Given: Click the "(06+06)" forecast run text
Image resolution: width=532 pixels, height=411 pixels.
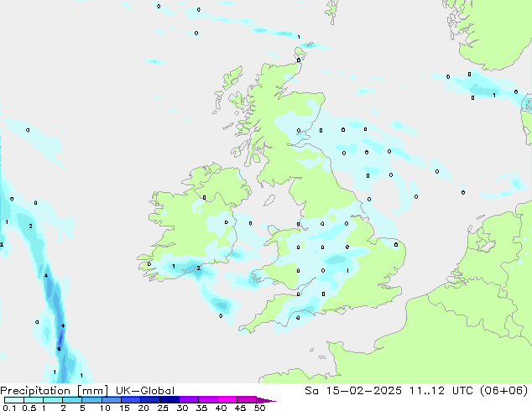Looking at the screenshot, I should [504, 391].
